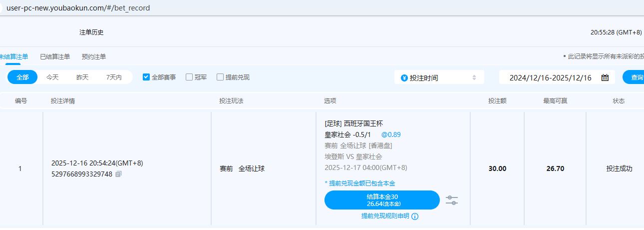Image resolution: width=644 pixels, height=230 pixels.
Task: Switch to the 已结算注单 tab
Action: pyautogui.click(x=55, y=56)
